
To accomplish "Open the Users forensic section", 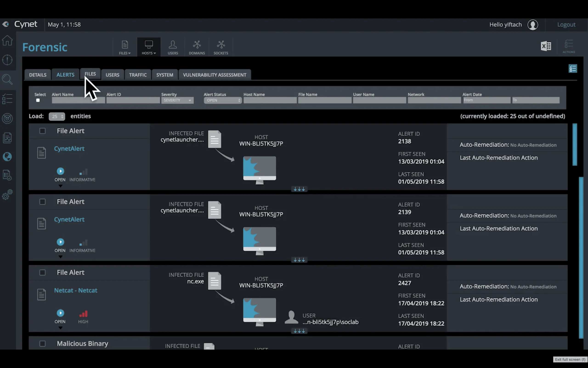I will tap(173, 47).
